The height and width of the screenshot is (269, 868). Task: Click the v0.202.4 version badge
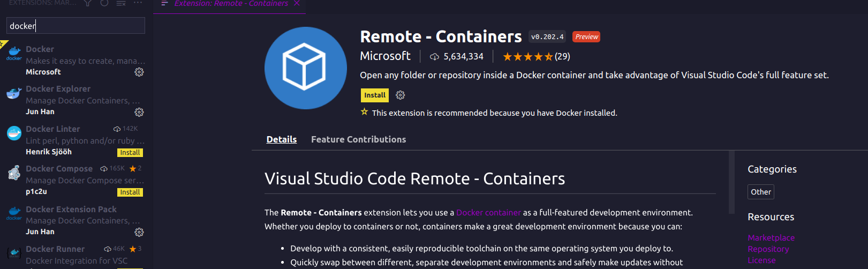tap(547, 37)
